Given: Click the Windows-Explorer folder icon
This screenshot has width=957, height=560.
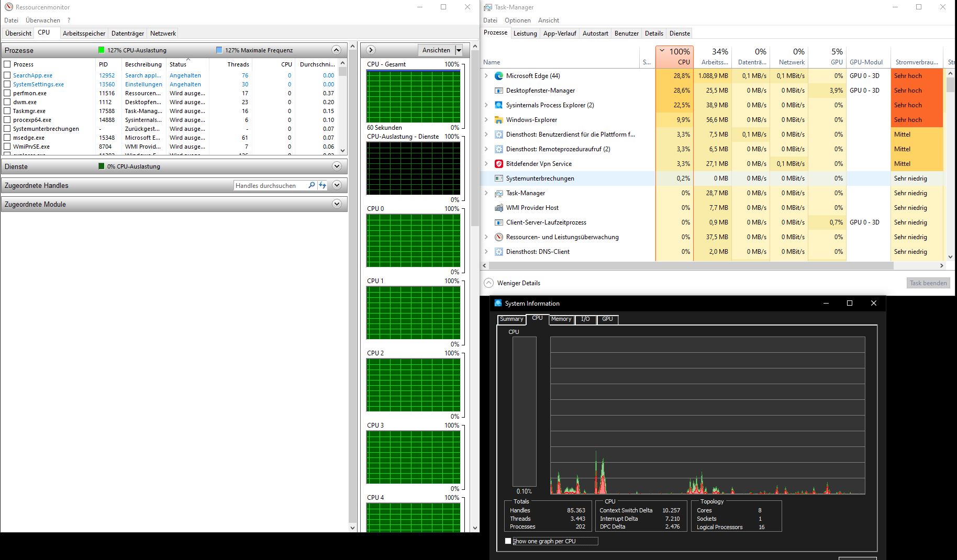Looking at the screenshot, I should pyautogui.click(x=498, y=120).
